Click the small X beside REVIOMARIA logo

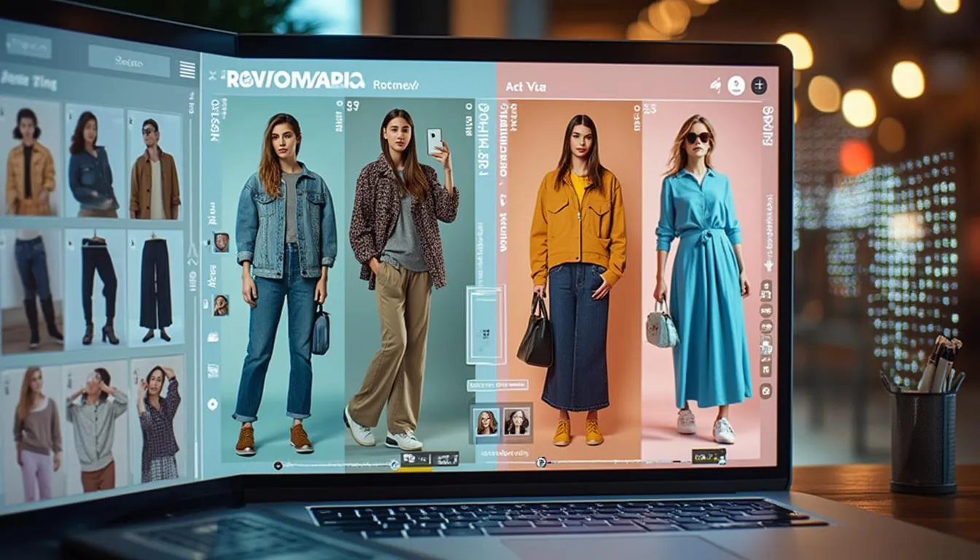tap(213, 75)
